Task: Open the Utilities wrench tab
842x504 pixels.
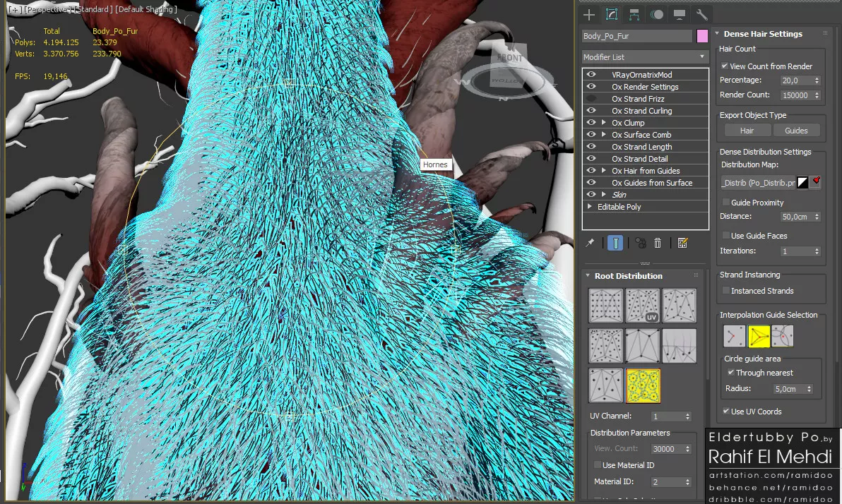Action: [x=701, y=15]
